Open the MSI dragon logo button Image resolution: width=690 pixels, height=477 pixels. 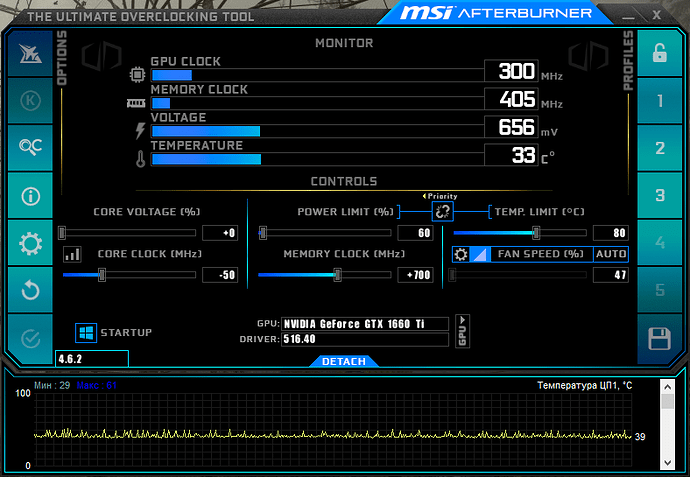coord(30,53)
